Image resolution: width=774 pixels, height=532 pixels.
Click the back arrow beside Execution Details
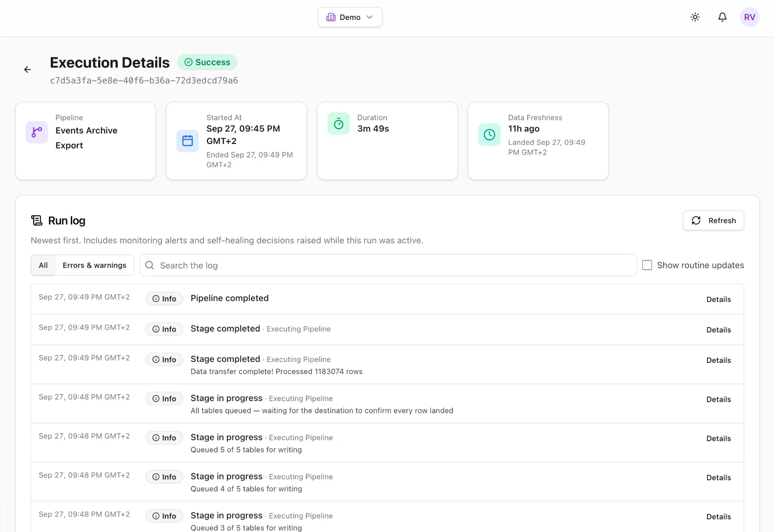[x=27, y=69]
